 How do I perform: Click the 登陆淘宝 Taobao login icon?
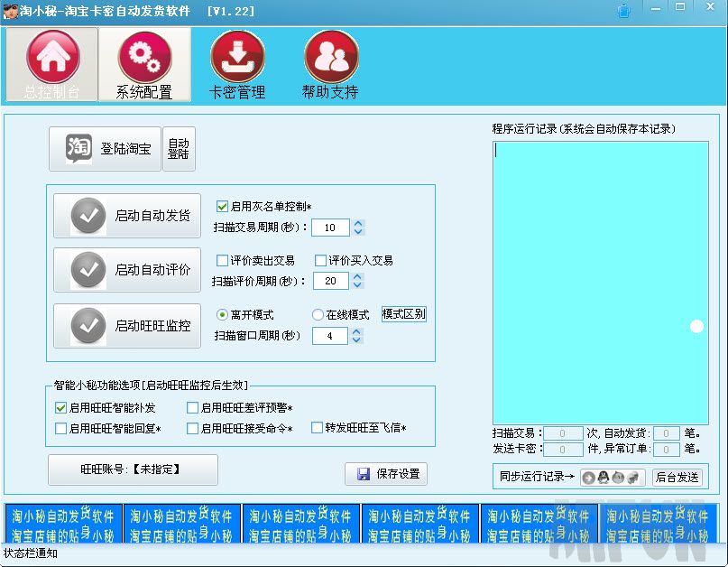pyautogui.click(x=77, y=148)
